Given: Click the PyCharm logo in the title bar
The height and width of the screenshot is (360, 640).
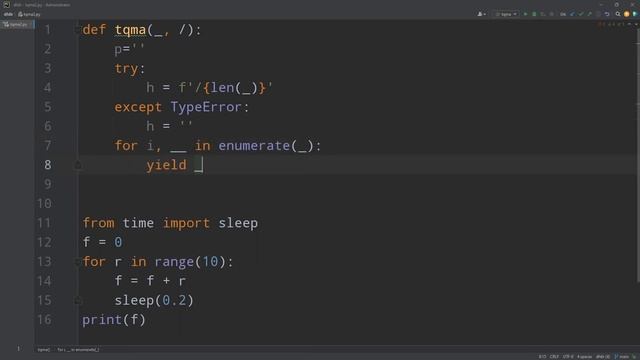Looking at the screenshot, I should coord(6,4).
